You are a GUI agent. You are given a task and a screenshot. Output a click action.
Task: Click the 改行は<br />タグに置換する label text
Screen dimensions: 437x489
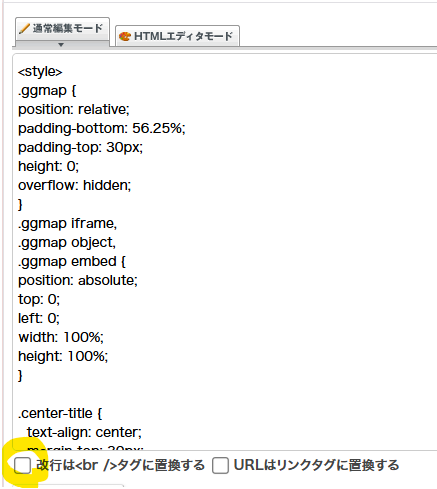120,465
